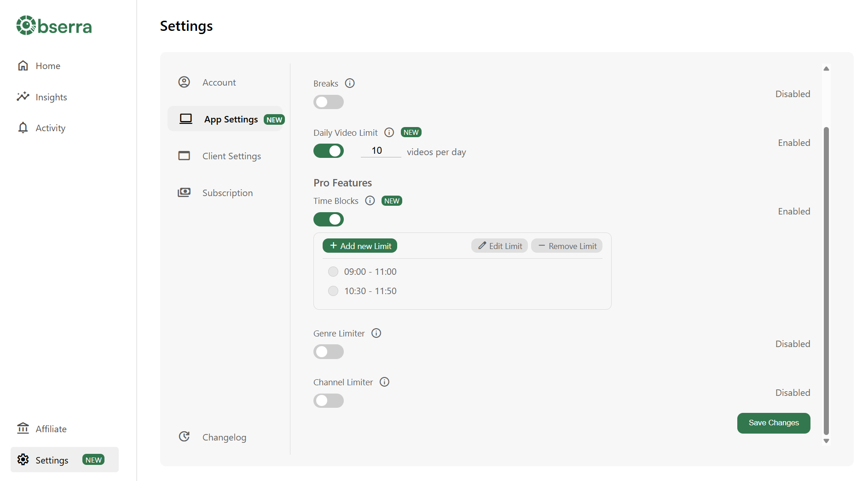Screen dimensions: 868x481
Task: Click the 'videos per day' label
Action: click(x=436, y=152)
